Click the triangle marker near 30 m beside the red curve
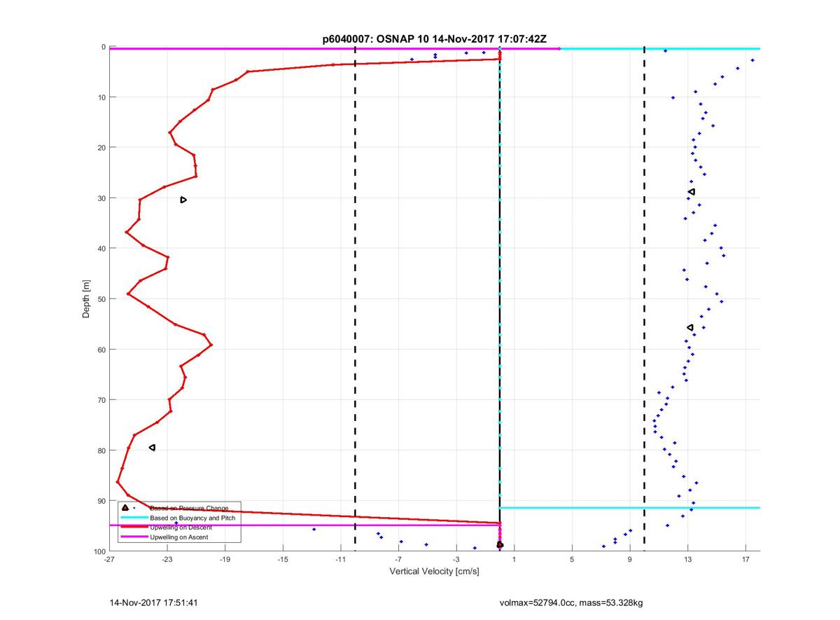This screenshot has width=840, height=620. click(x=183, y=200)
